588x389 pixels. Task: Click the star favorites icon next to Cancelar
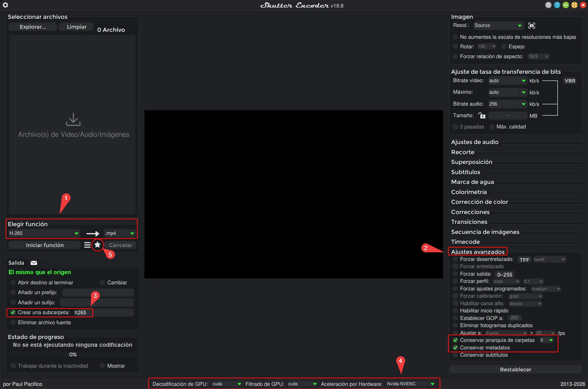pos(97,245)
